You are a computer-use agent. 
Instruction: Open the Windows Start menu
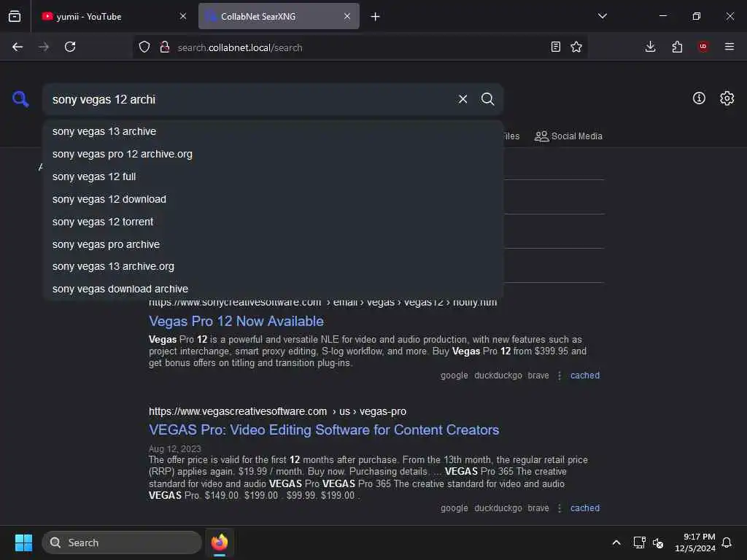[23, 542]
